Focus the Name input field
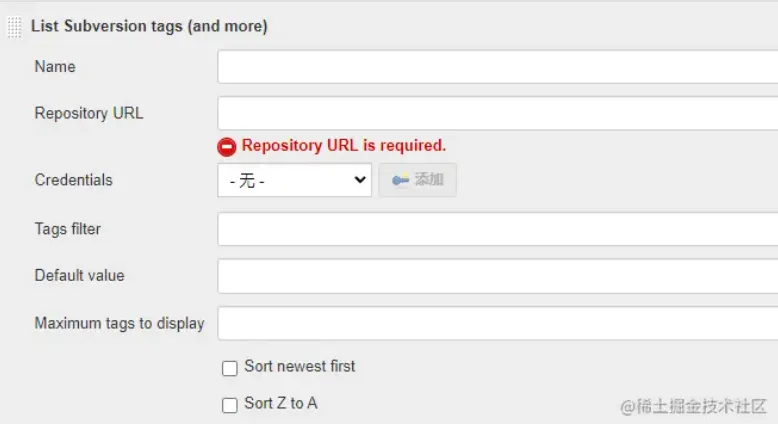The width and height of the screenshot is (778, 424). click(497, 67)
